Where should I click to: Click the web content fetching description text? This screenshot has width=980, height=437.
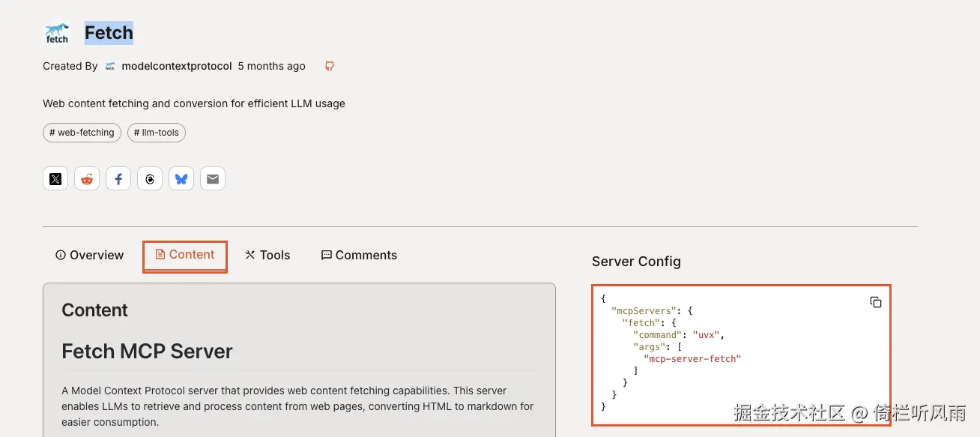pyautogui.click(x=194, y=103)
